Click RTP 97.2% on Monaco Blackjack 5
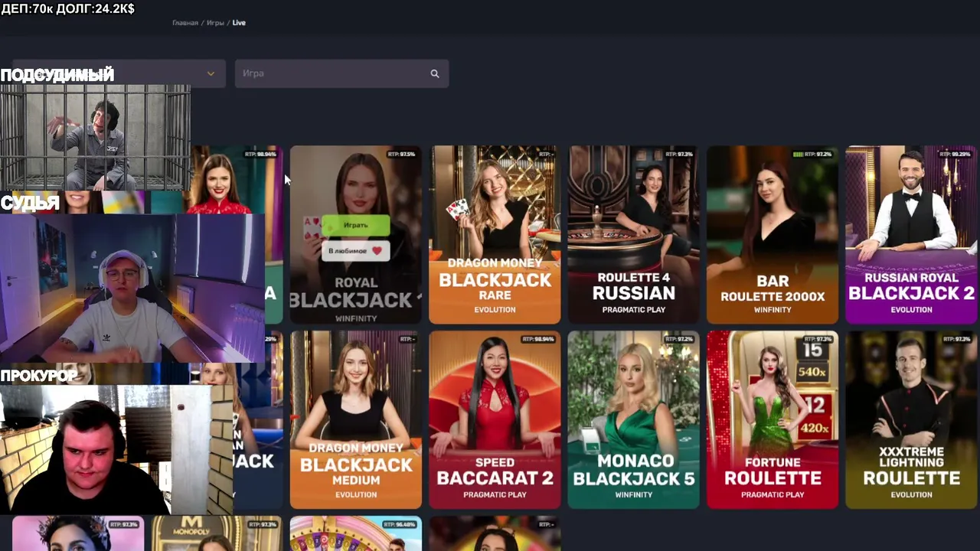Viewport: 980px width, 551px height. point(679,339)
